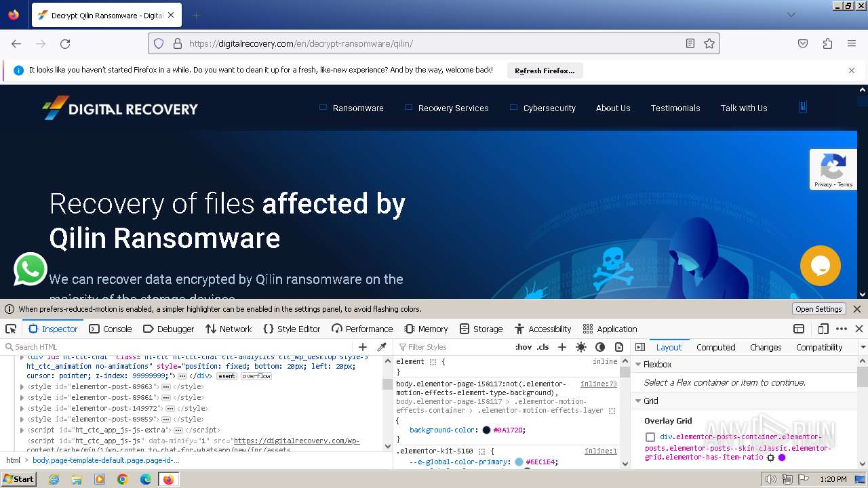Expand the elementor-post-89859 style node
Viewport: 868px width, 488px height.
tap(22, 420)
